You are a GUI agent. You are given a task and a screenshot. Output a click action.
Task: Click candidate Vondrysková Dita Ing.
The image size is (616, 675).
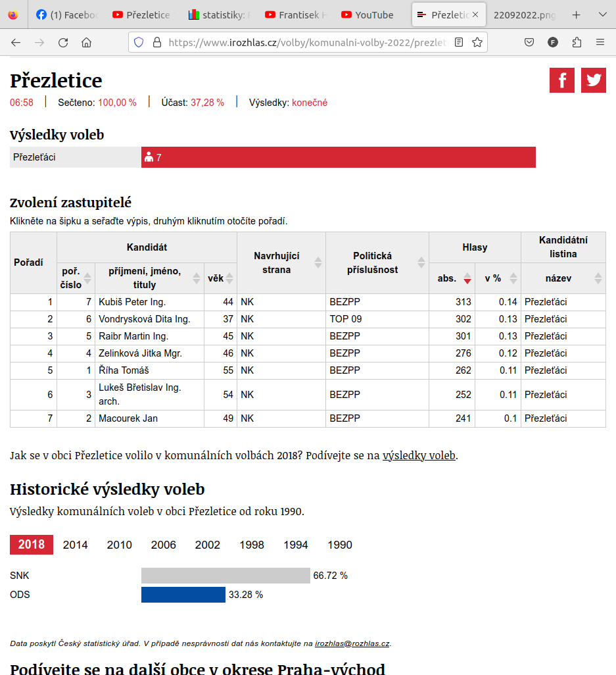pyautogui.click(x=145, y=319)
